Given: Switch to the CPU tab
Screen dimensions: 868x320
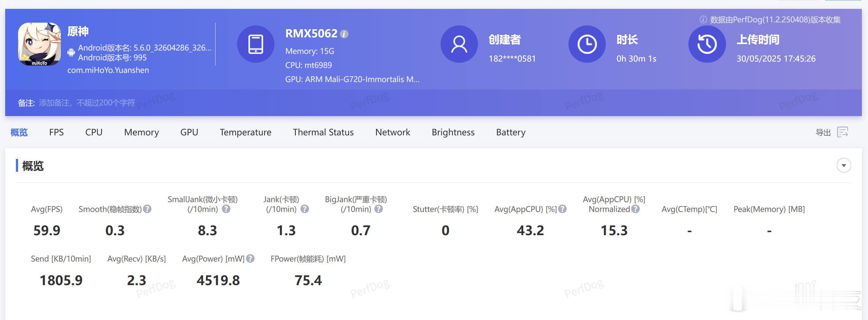Looking at the screenshot, I should 94,132.
